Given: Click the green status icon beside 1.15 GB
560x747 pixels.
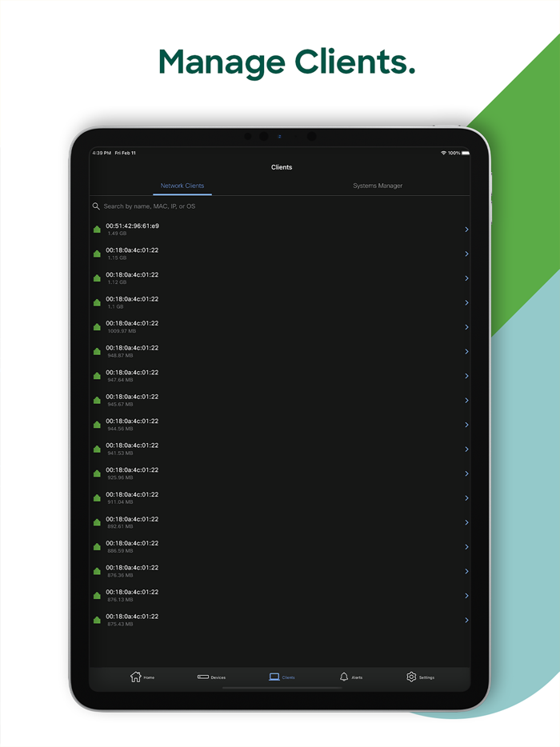Looking at the screenshot, I should point(97,254).
